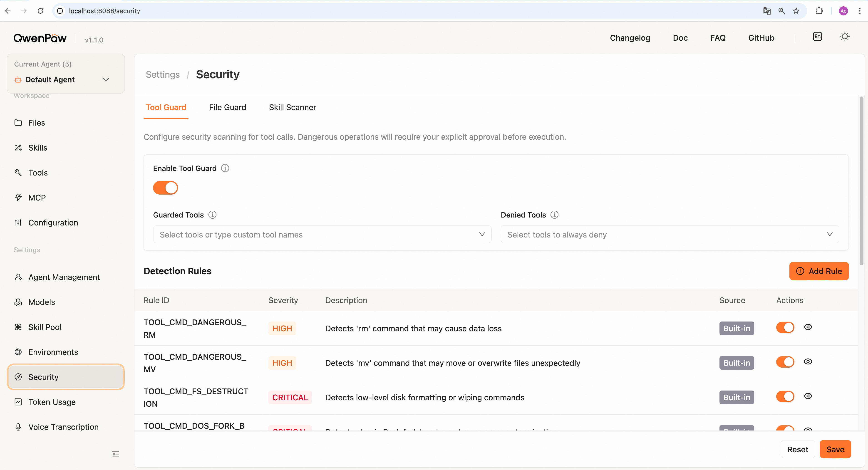
Task: Disable the TOOL_CMD_DANGEROUS_MV rule toggle
Action: pos(785,362)
